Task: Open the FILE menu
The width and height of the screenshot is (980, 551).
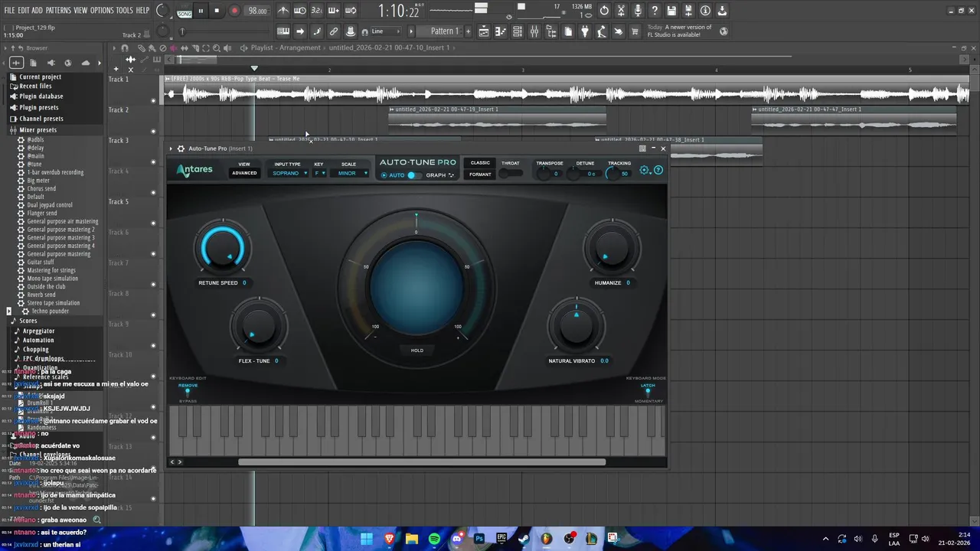Action: (x=9, y=11)
